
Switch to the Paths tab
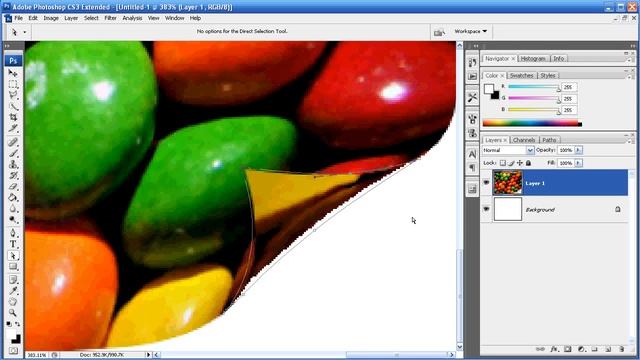pyautogui.click(x=549, y=140)
